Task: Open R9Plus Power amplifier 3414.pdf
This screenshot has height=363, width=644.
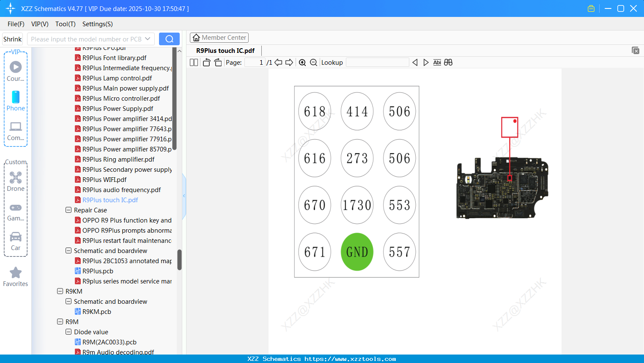Action: point(123,119)
